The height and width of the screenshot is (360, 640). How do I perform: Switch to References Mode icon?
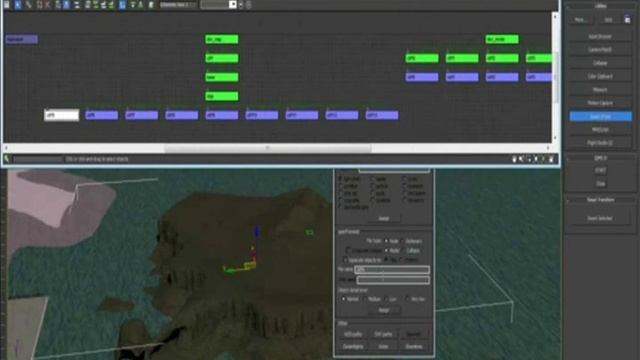[66, 4]
